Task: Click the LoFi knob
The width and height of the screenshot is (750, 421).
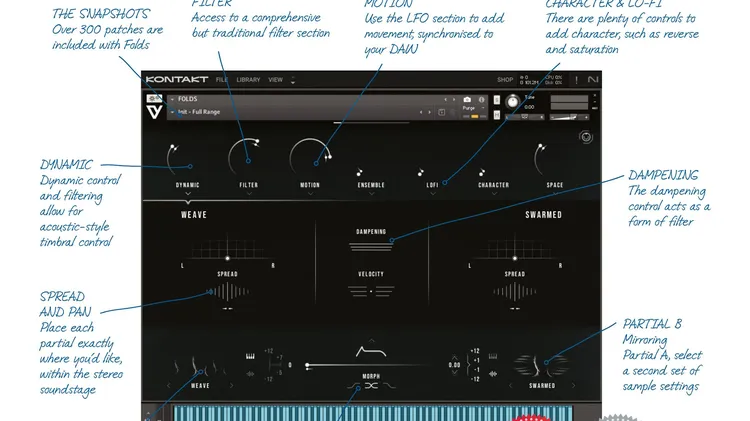Action: tap(421, 172)
